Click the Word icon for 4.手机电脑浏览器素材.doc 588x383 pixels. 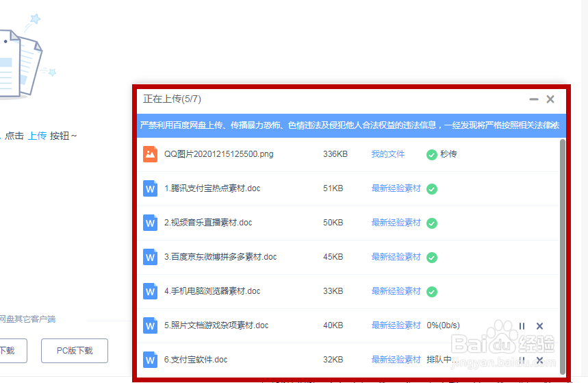(x=150, y=291)
